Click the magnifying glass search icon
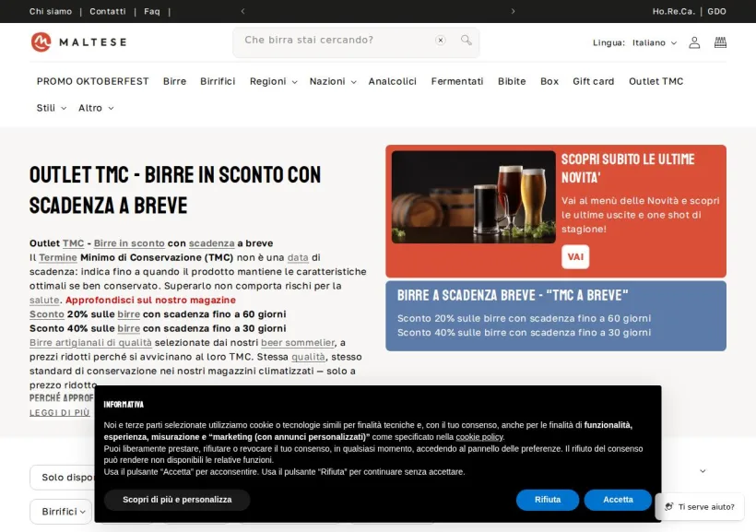 [466, 40]
